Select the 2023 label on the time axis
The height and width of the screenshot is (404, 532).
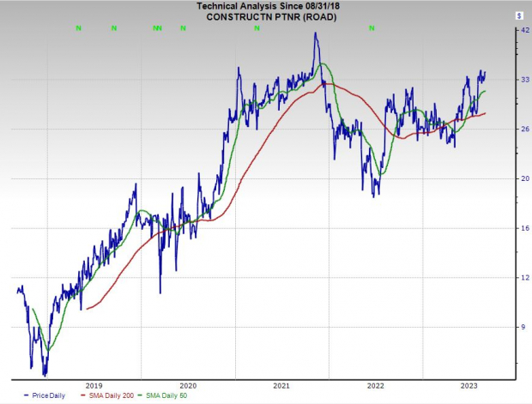469,385
